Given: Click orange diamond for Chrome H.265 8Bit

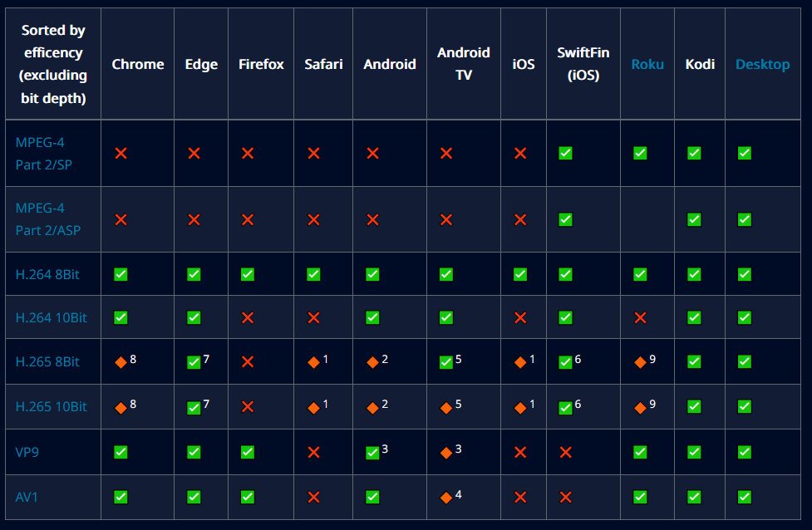Looking at the screenshot, I should pyautogui.click(x=121, y=362).
